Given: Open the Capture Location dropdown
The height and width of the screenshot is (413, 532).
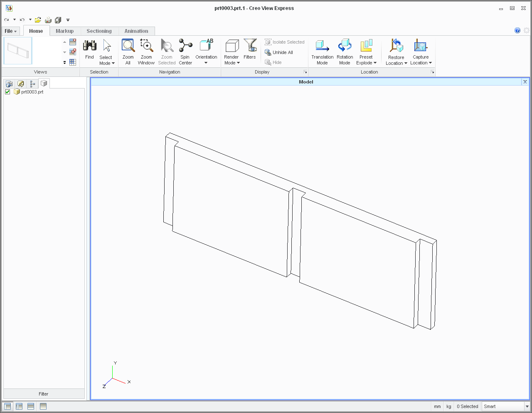Looking at the screenshot, I should click(x=421, y=60).
